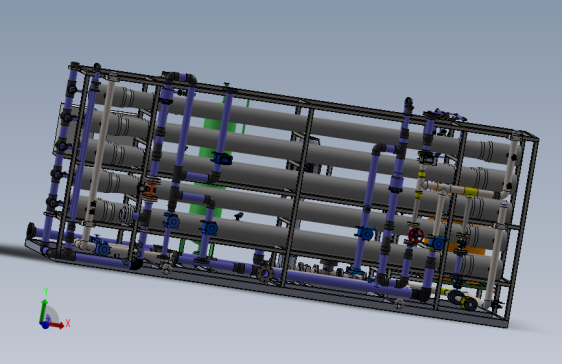Select the black flange on the bottom purple pipe

[265, 274]
